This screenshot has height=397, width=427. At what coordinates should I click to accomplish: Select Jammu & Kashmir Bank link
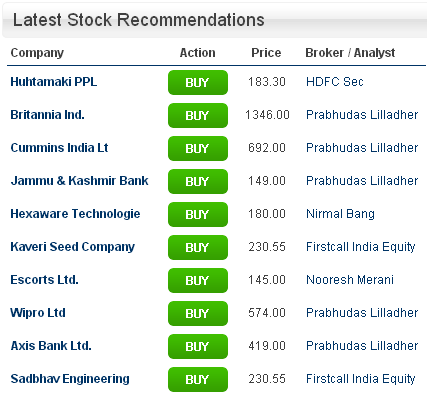pyautogui.click(x=79, y=181)
